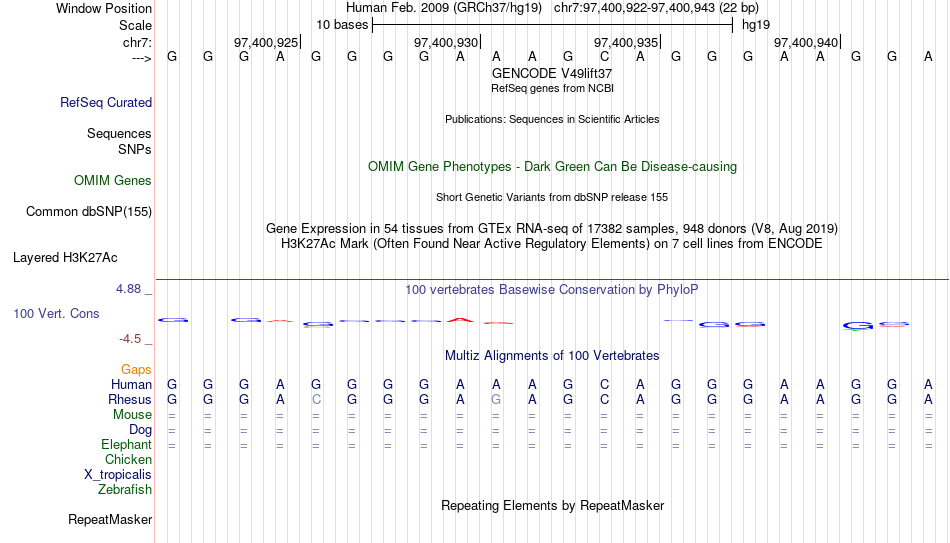Click the RefSeq genes from NCBI title
The width and height of the screenshot is (950, 543).
coord(552,88)
